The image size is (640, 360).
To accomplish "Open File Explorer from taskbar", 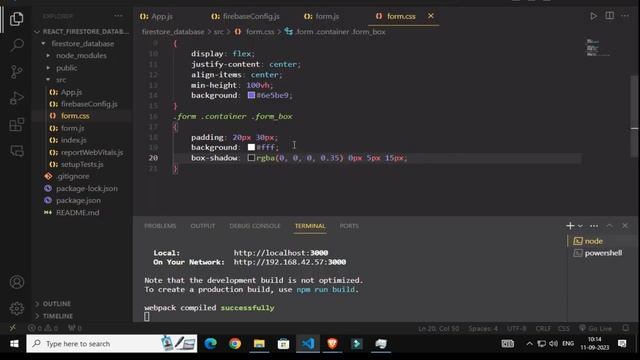I will pyautogui.click(x=259, y=344).
